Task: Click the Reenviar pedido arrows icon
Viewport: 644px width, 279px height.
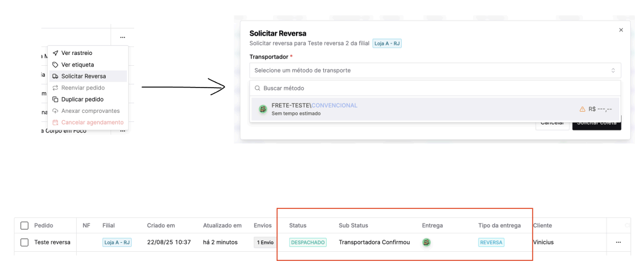Action: 56,88
